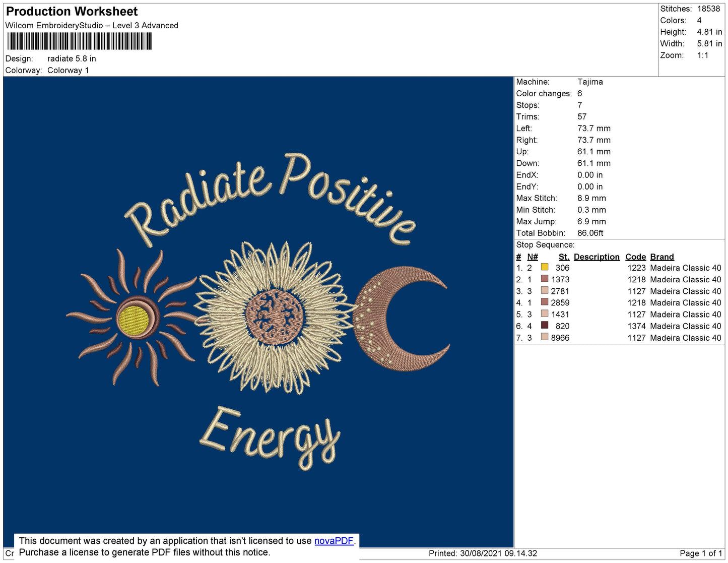Image resolution: width=728 pixels, height=563 pixels.
Task: Click the Max Stitch value 8.9 mm
Action: click(592, 198)
